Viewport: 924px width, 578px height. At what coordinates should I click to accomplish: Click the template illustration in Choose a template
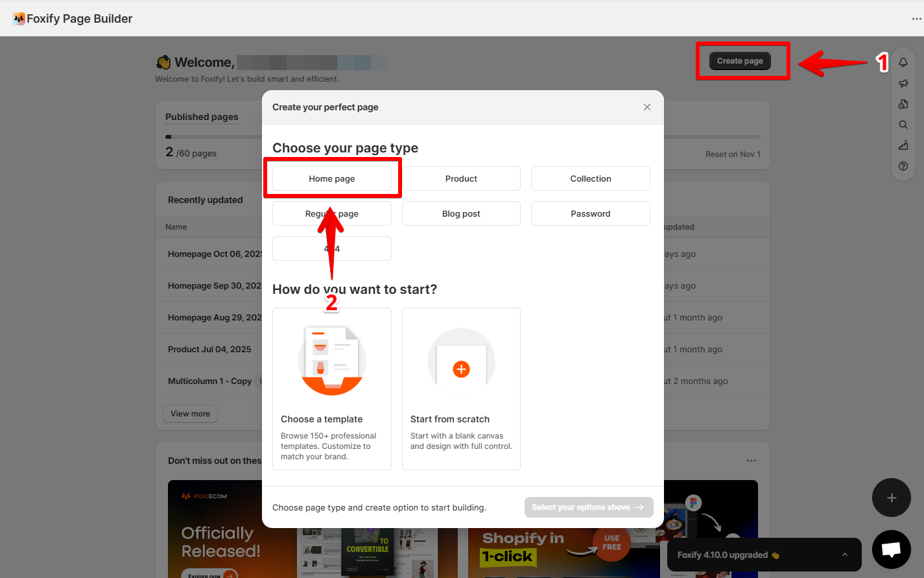tap(332, 361)
